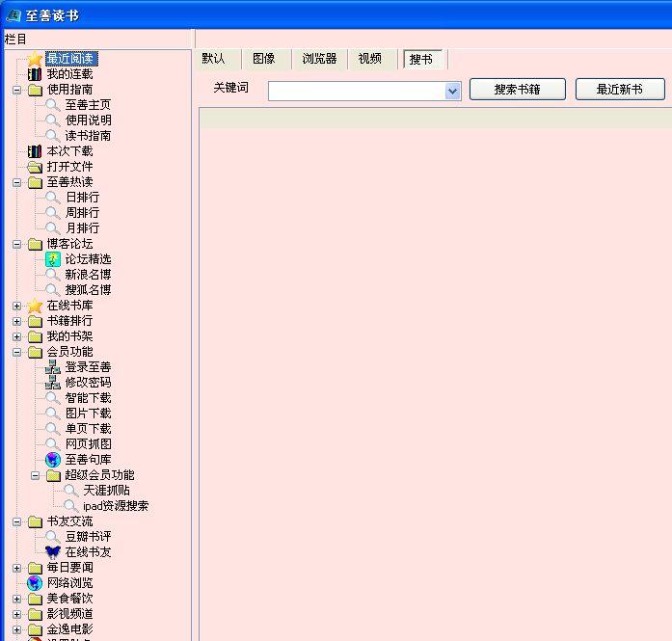Click the star icon beside 最近阅读
Screen dimensions: 672x641
pos(35,59)
